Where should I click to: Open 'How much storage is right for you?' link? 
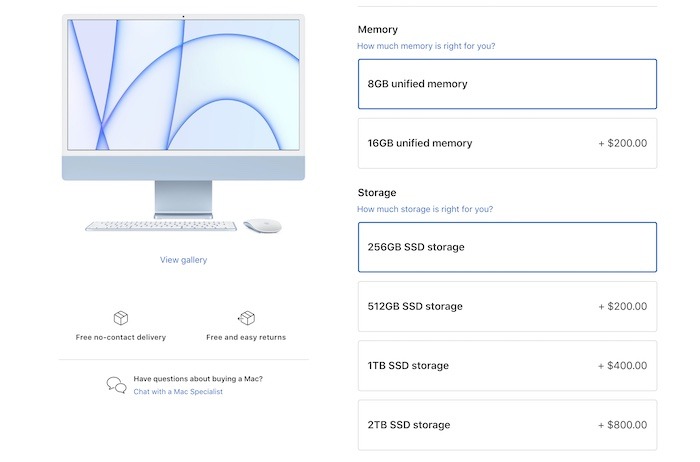point(425,209)
